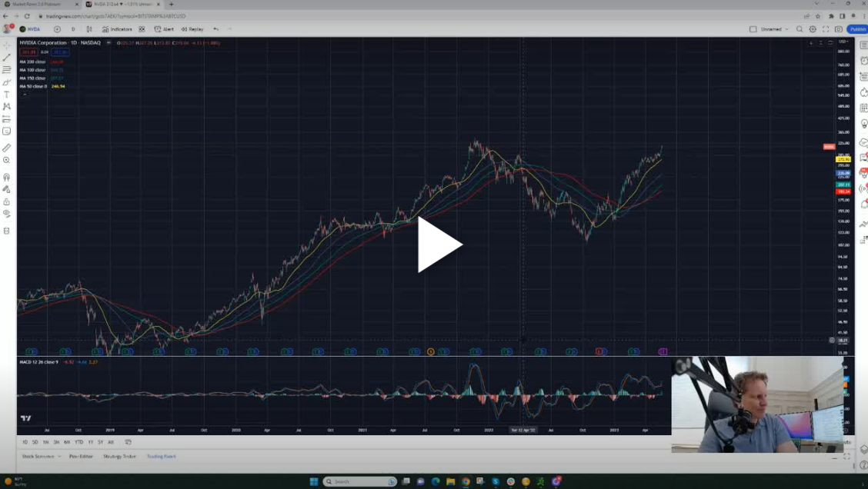
Task: Open a new browser tab
Action: tap(171, 4)
